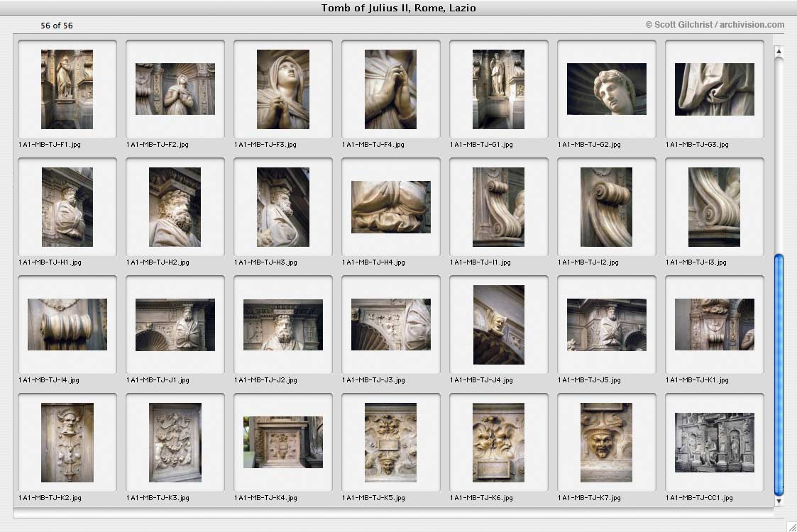The height and width of the screenshot is (532, 797).
Task: Select thumbnail 1A1-MB-TJ-F3.jpg
Action: pos(283,89)
